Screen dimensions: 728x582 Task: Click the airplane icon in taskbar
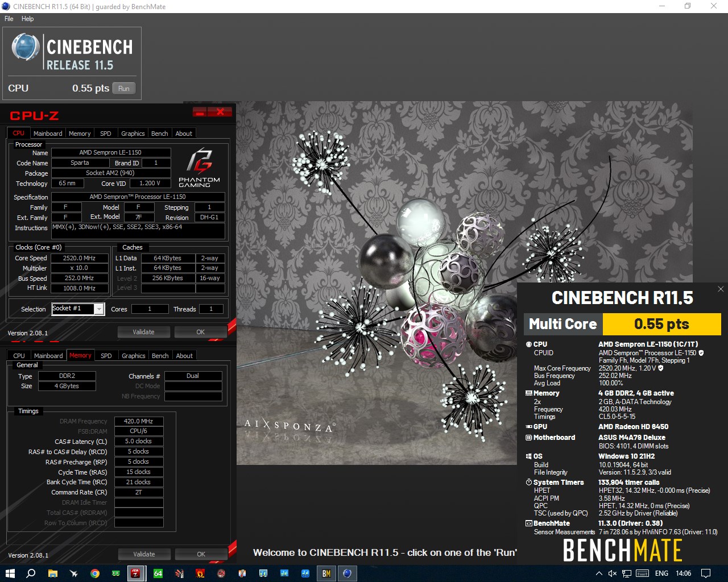pos(73,573)
